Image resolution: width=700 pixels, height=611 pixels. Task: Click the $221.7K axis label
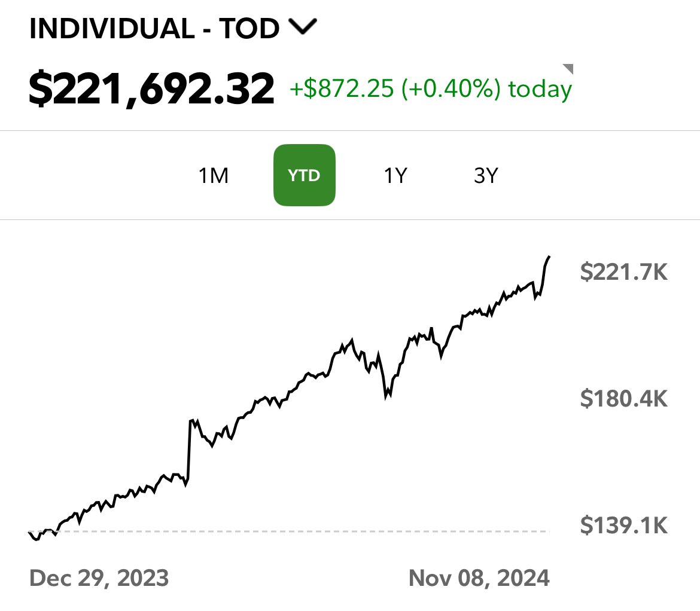pos(623,272)
